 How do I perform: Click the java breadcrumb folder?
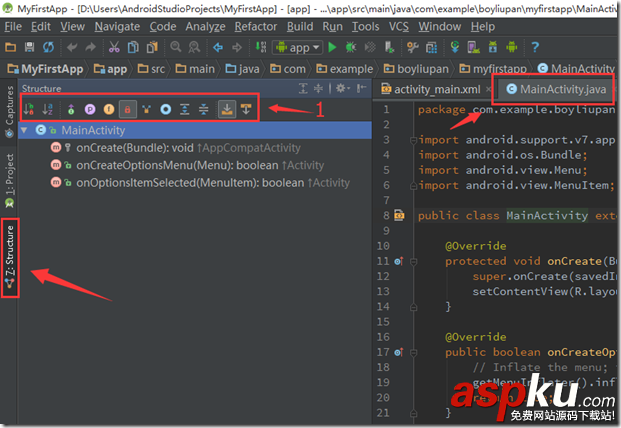pyautogui.click(x=242, y=69)
